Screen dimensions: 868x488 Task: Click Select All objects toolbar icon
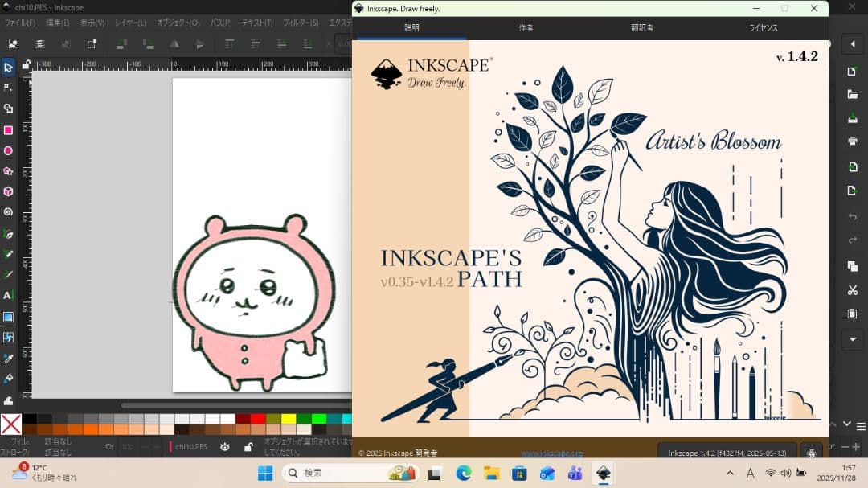click(14, 43)
